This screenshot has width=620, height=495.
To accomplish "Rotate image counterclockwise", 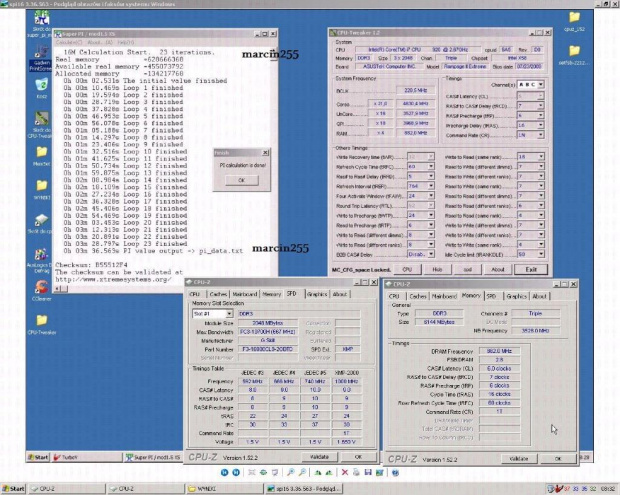I will click(x=329, y=472).
